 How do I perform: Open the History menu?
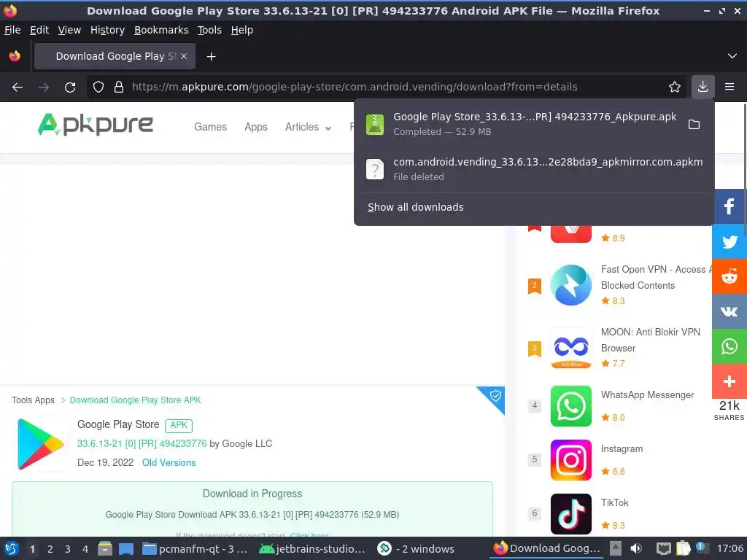coord(107,30)
